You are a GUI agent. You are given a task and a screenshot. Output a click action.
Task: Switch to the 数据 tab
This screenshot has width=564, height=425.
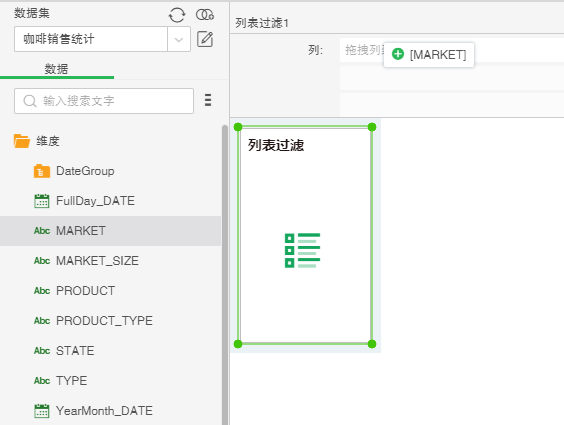pyautogui.click(x=56, y=69)
